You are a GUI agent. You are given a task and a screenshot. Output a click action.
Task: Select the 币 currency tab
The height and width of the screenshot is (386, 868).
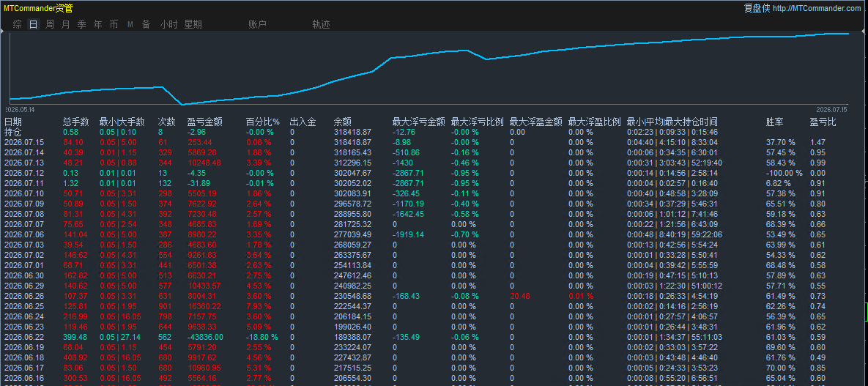click(x=114, y=24)
